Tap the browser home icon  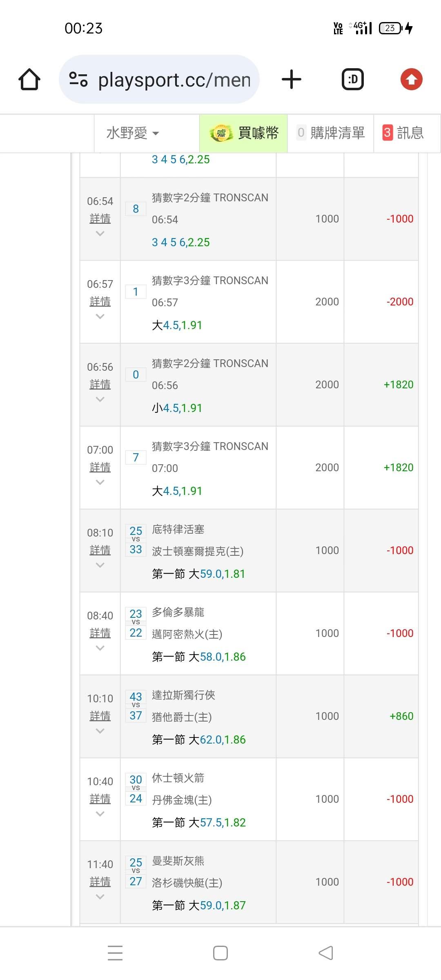tap(29, 79)
